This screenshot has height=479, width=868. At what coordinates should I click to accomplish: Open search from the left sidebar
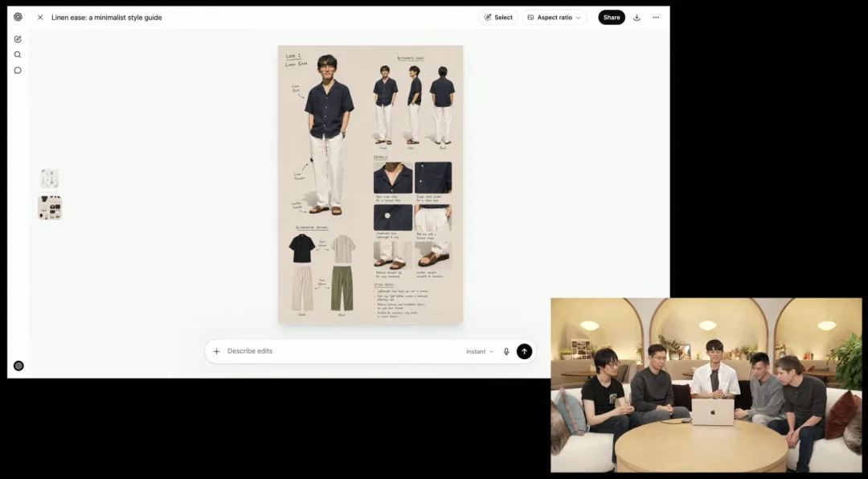point(18,55)
